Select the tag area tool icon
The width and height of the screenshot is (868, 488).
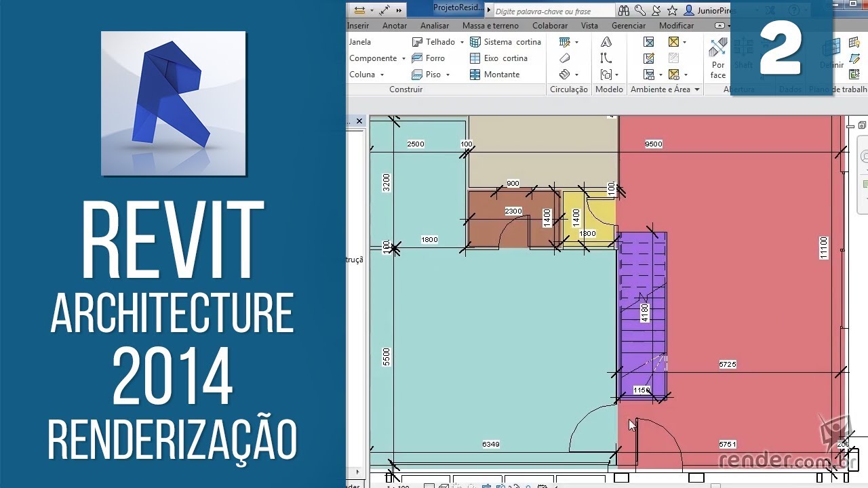pyautogui.click(x=674, y=75)
